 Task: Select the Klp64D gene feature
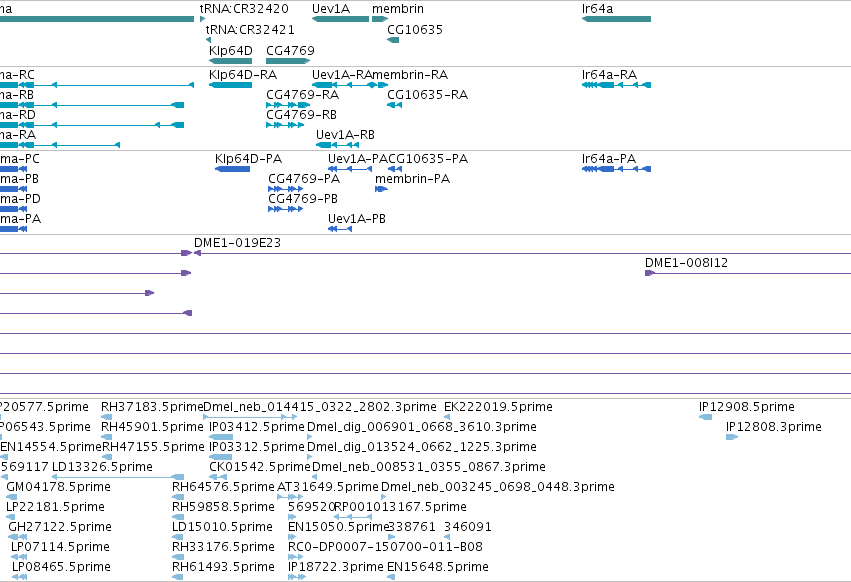coord(230,61)
